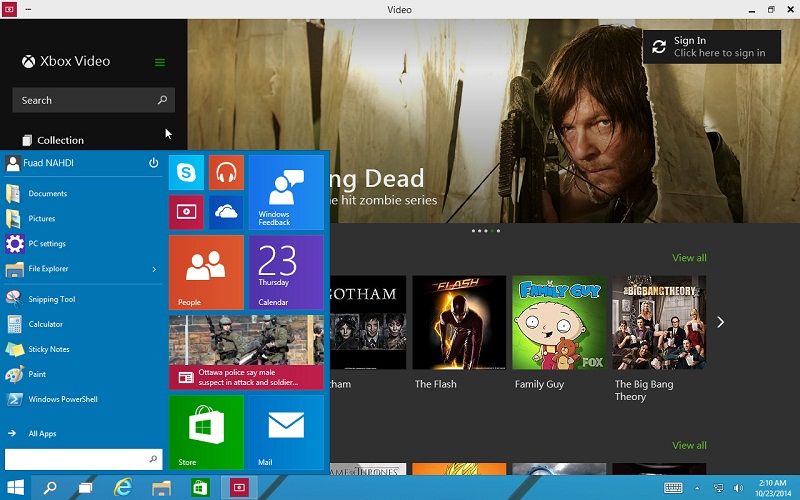This screenshot has width=800, height=500.
Task: Open the OneDrive cloud tile
Action: (x=226, y=212)
